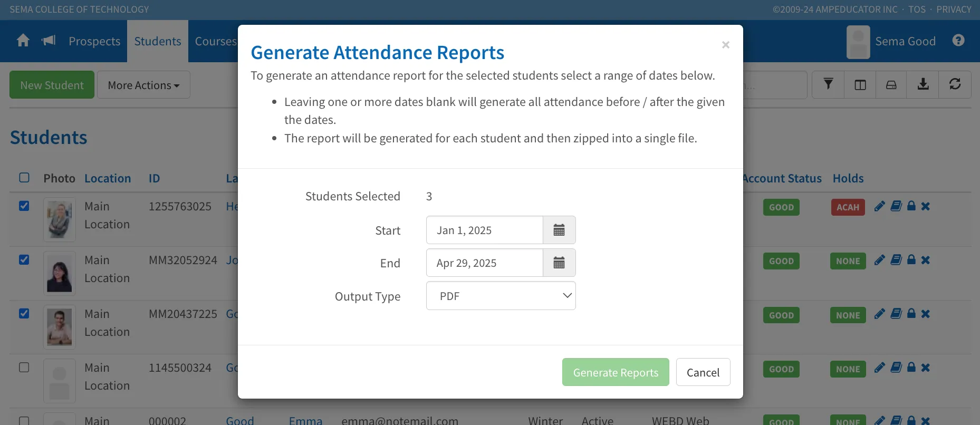Click the Start date input field

(484, 230)
